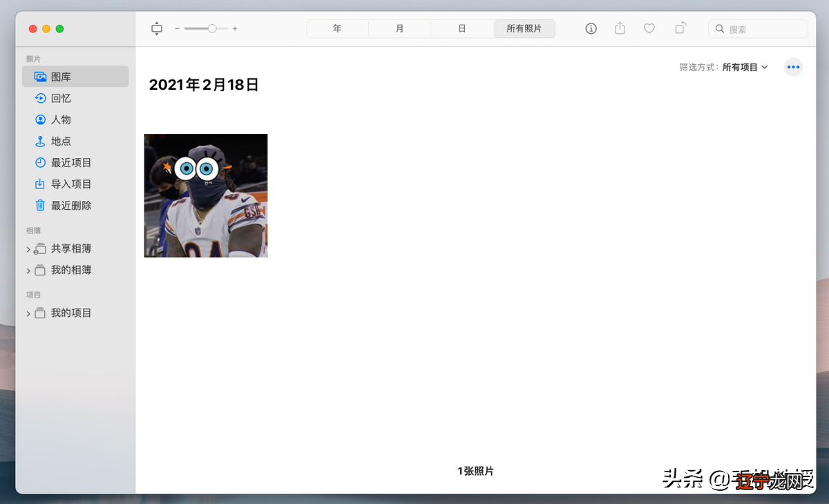The width and height of the screenshot is (829, 504).
Task: Click the rotate photo icon
Action: (680, 28)
